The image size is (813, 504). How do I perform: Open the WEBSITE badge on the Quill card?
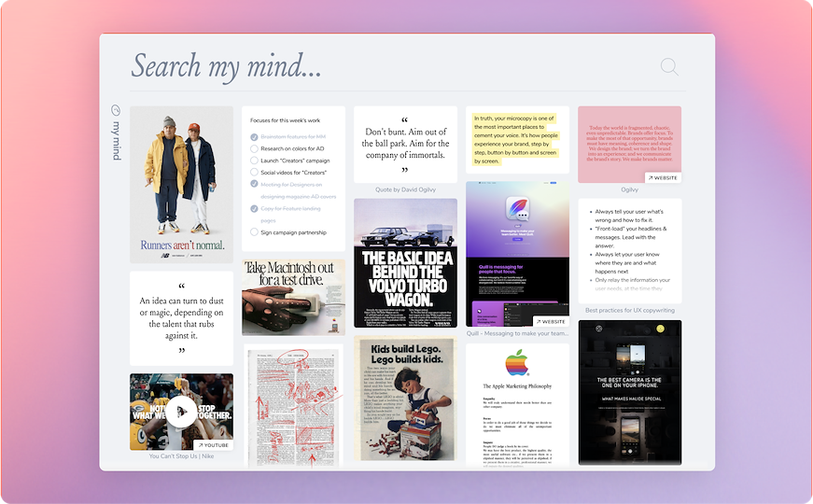[551, 321]
